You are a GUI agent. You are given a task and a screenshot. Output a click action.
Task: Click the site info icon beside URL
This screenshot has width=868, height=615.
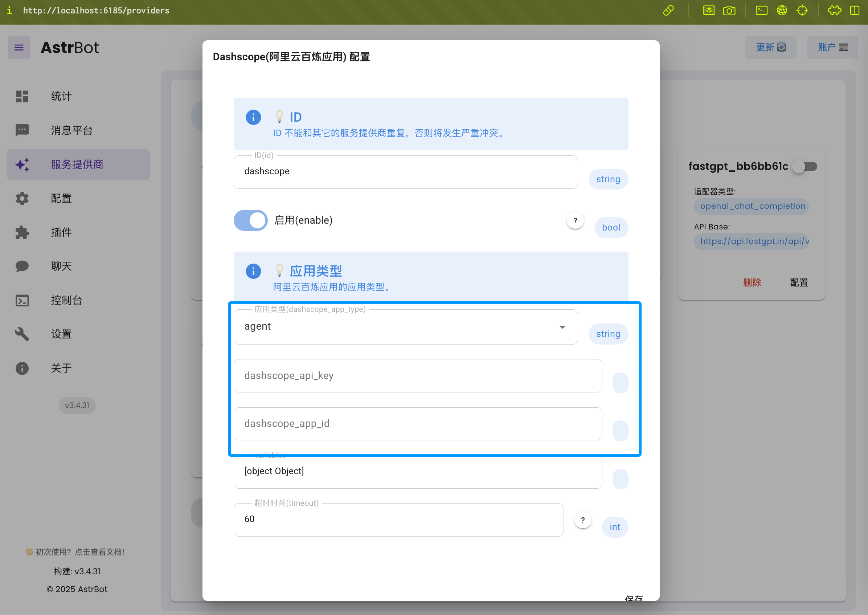tap(9, 11)
